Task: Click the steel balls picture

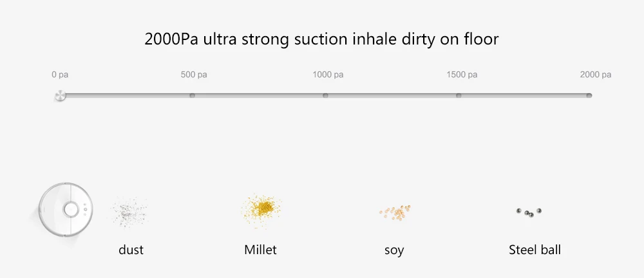Action: click(x=529, y=212)
